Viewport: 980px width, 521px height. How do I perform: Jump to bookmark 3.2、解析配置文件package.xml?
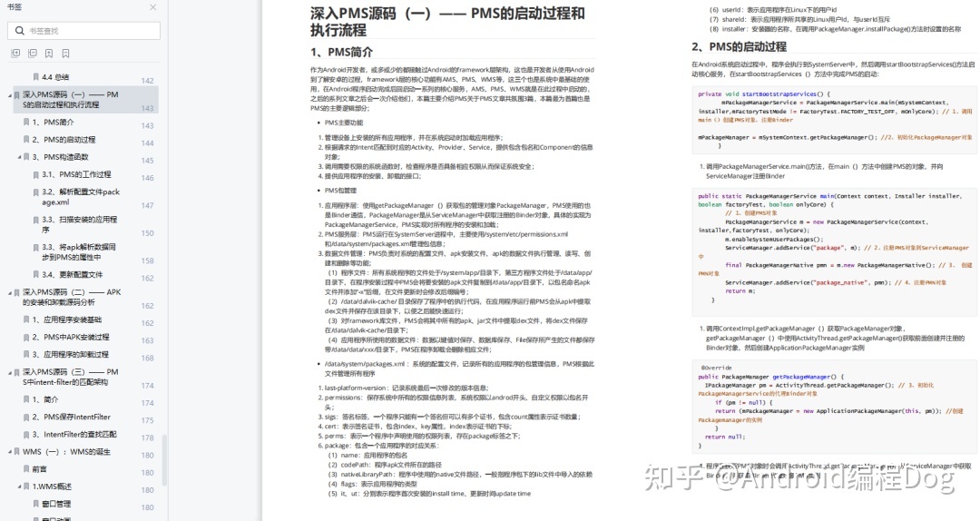[81, 197]
